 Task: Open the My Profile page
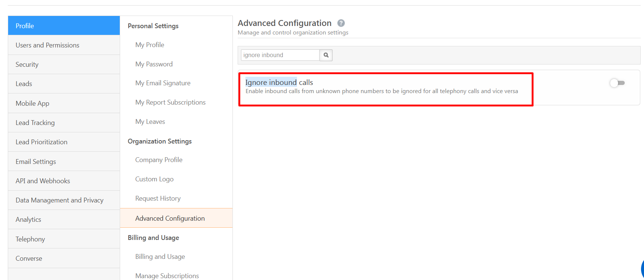(150, 45)
